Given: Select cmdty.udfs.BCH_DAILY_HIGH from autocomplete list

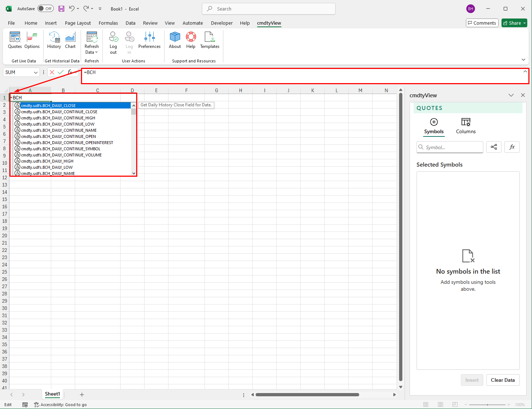Looking at the screenshot, I should pyautogui.click(x=47, y=161).
